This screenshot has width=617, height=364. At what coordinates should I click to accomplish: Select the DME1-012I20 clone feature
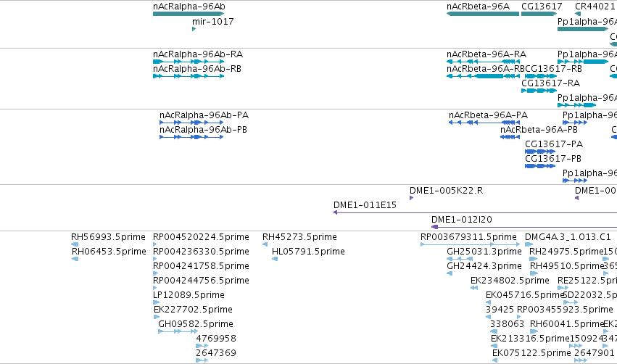point(524,227)
